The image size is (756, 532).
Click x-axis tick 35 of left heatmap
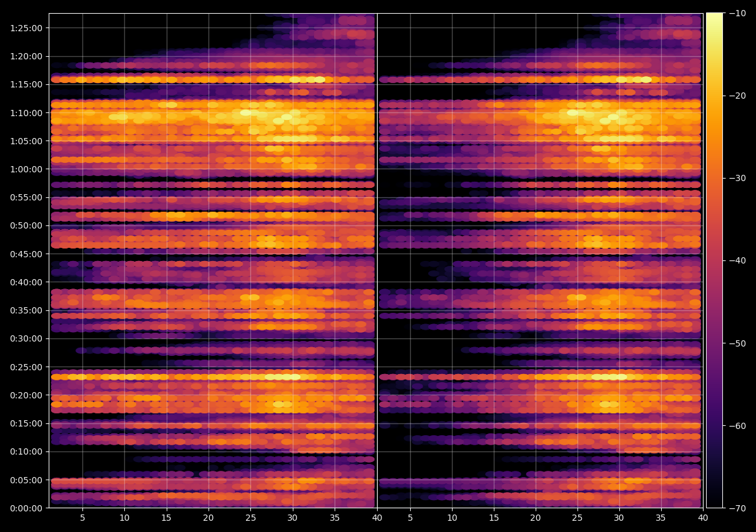[335, 518]
